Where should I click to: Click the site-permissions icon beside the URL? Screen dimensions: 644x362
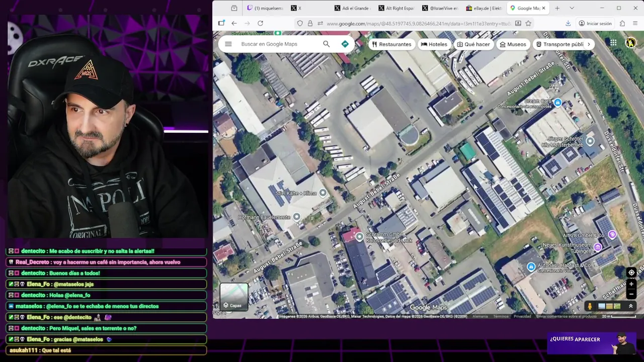(x=320, y=23)
